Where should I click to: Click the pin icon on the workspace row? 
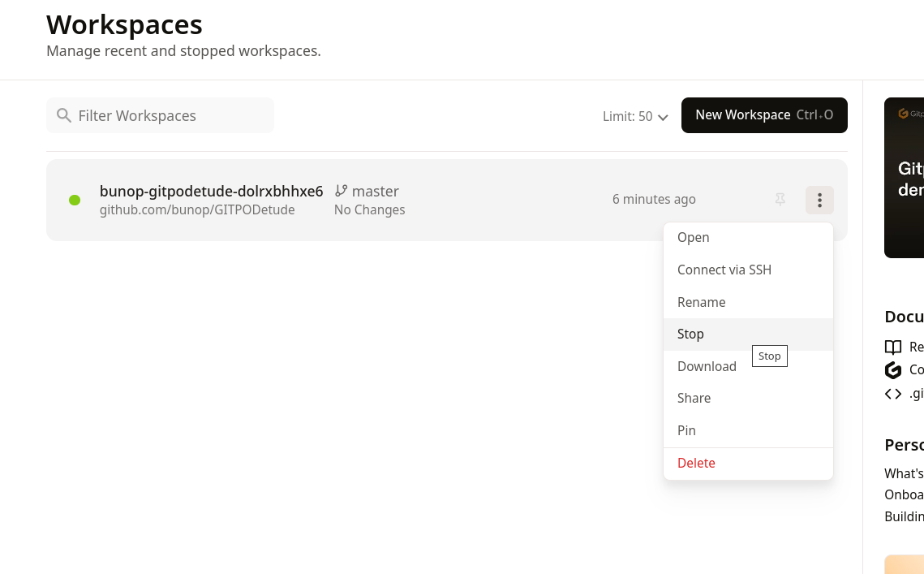pos(780,200)
